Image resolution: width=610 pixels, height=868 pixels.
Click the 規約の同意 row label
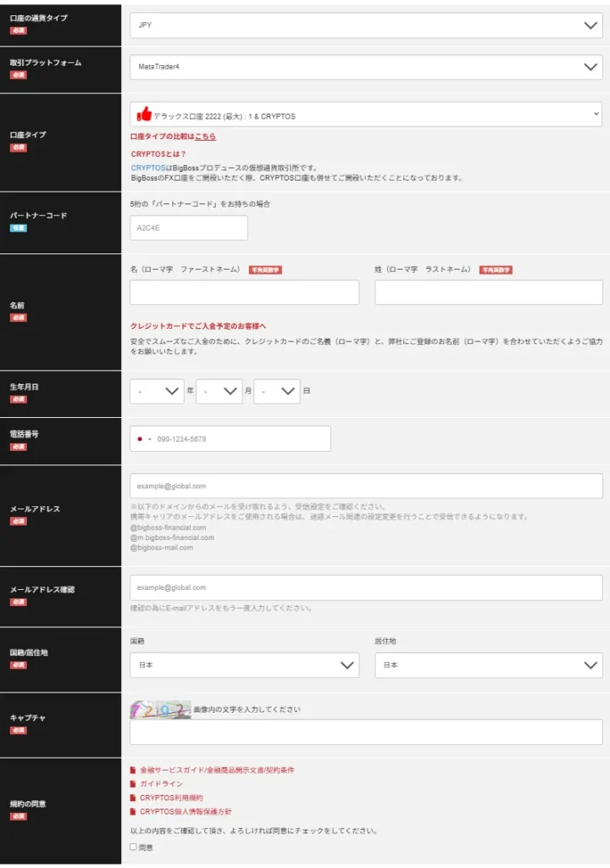coord(28,804)
